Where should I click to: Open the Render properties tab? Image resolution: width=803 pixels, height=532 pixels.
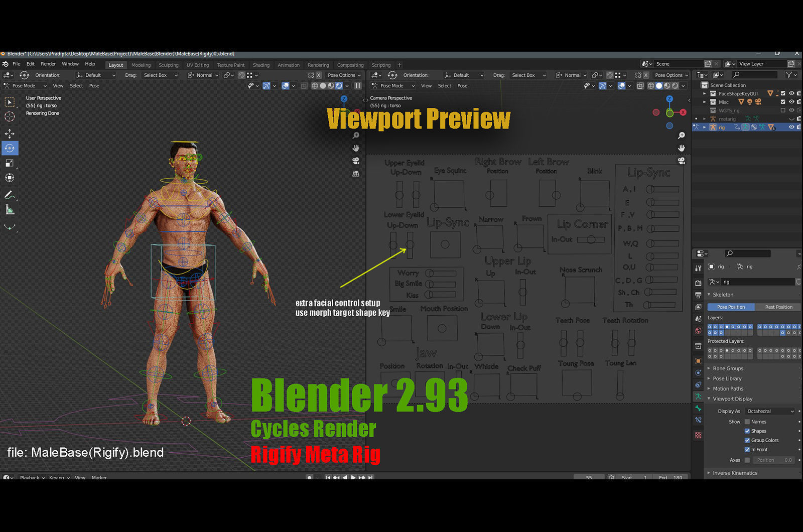[698, 284]
